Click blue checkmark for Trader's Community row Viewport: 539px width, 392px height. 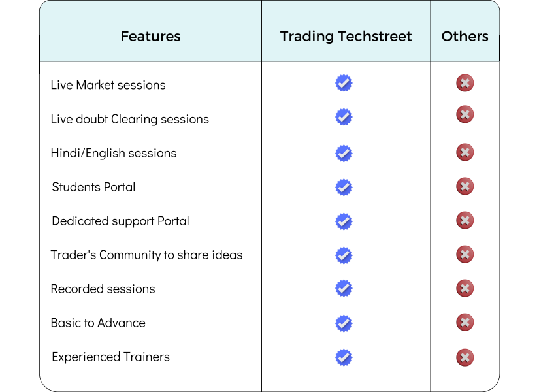tap(344, 255)
